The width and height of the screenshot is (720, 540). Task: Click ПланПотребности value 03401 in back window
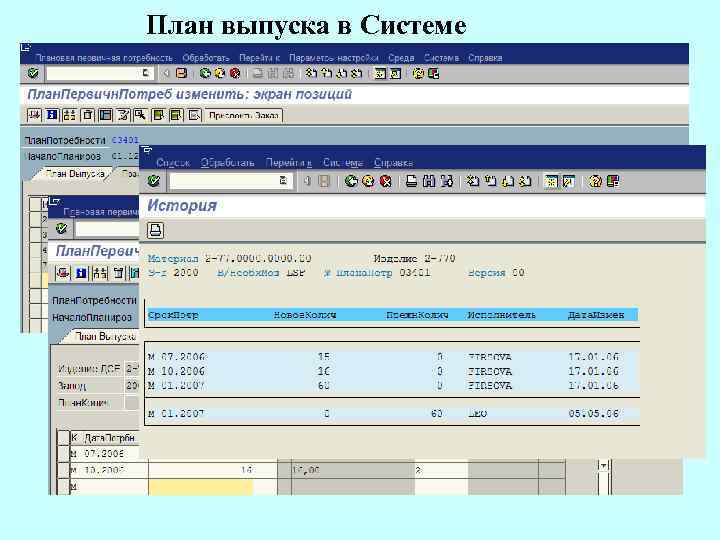coord(125,140)
